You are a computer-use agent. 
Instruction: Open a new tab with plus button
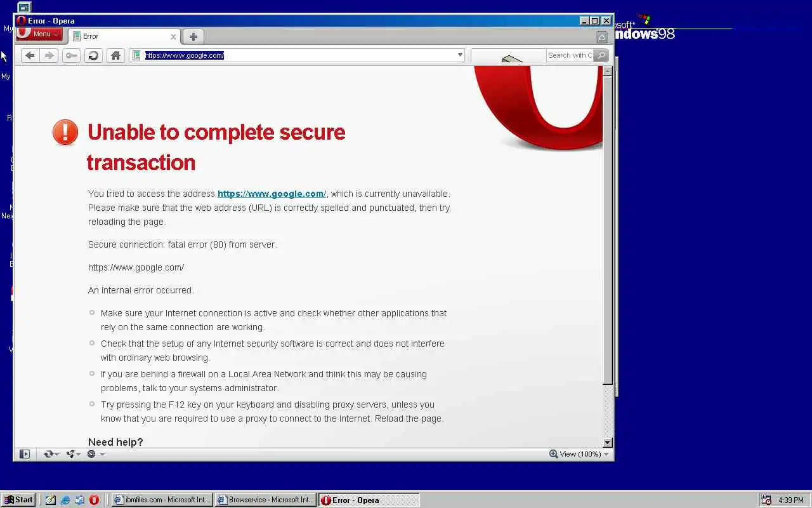[193, 37]
